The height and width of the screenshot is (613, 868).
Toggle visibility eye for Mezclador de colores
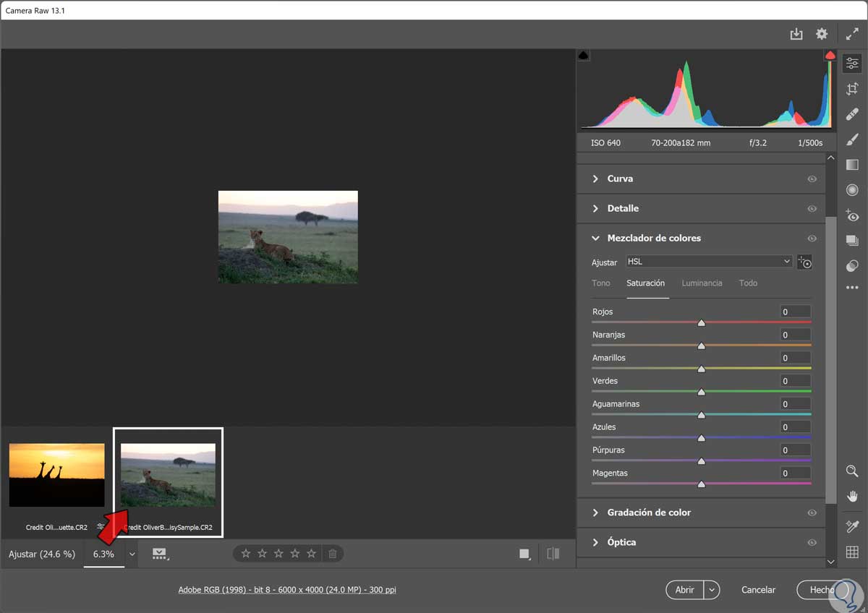click(812, 238)
